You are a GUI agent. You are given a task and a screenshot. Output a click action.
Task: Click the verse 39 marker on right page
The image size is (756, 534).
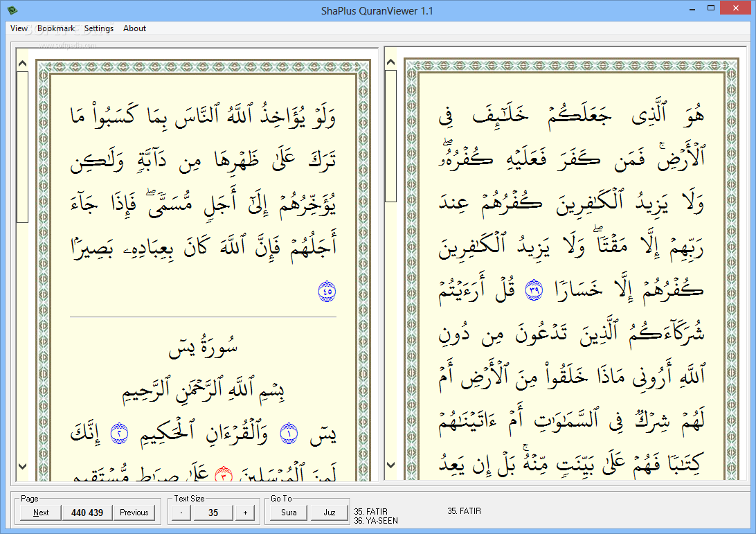tap(534, 290)
